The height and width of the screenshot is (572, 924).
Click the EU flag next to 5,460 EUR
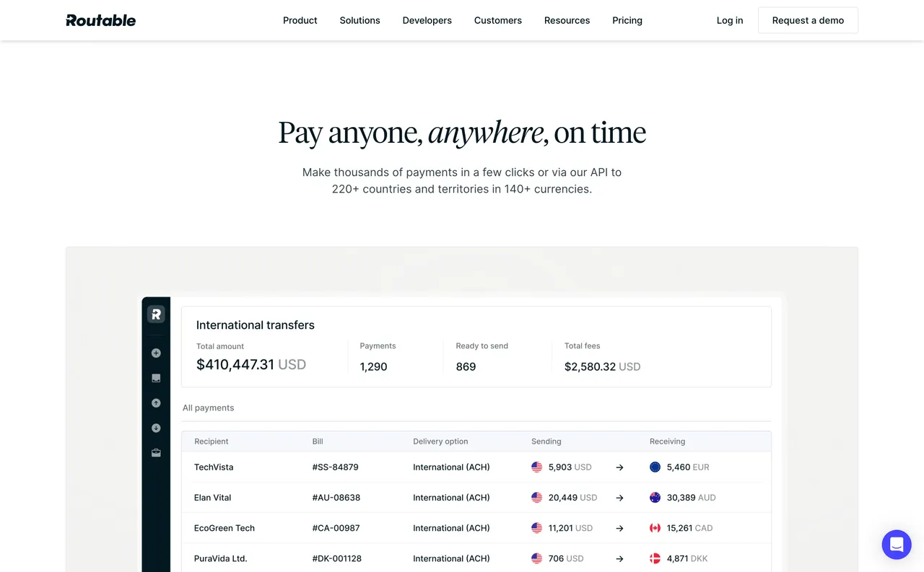(x=655, y=467)
